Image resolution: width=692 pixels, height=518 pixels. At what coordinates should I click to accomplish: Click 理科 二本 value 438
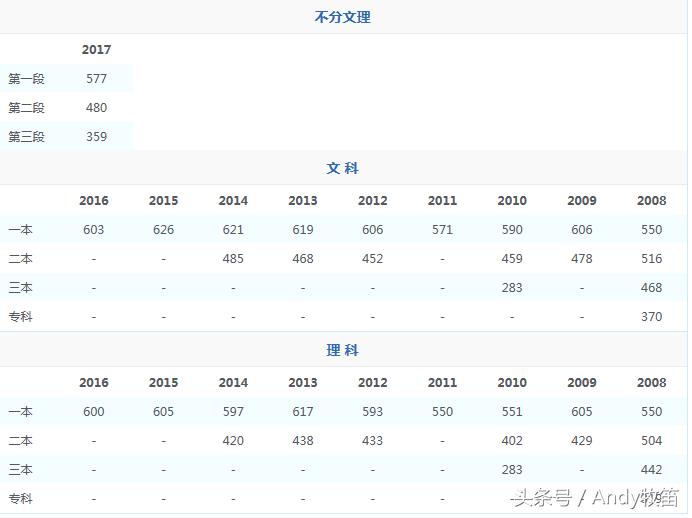[x=303, y=441]
